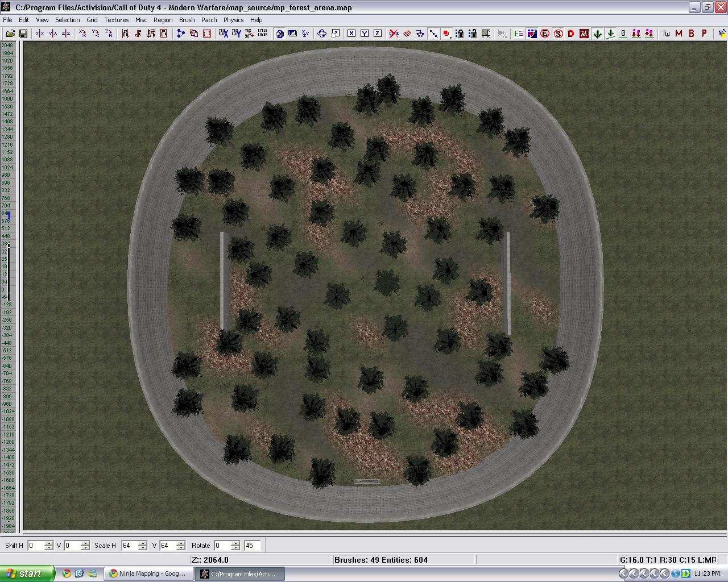The width and height of the screenshot is (728, 582).
Task: Open the Edit menu
Action: coord(24,19)
